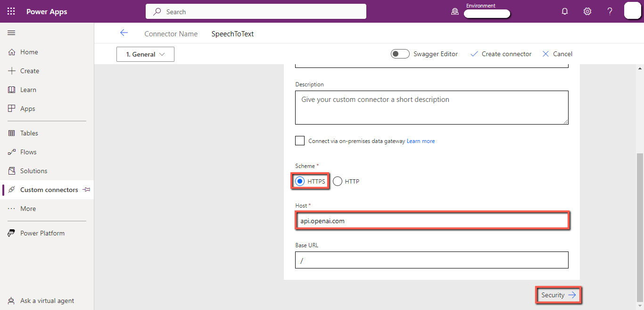
Task: Click the Flows icon in sidebar
Action: point(12,152)
